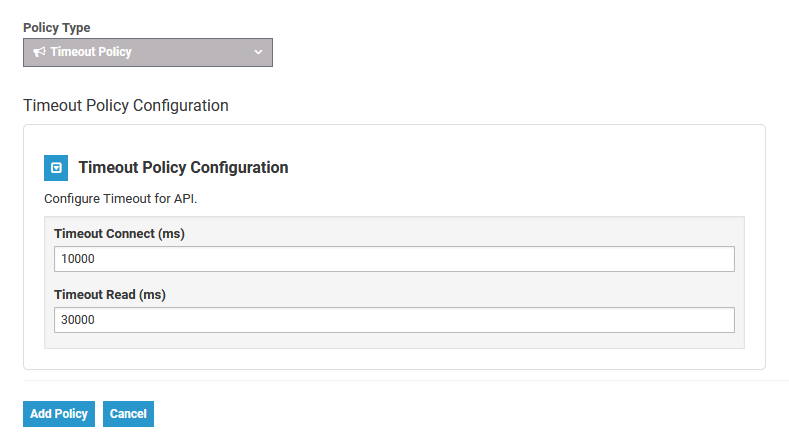Click the 30000 value in Timeout Read
The image size is (789, 448).
[x=77, y=320]
